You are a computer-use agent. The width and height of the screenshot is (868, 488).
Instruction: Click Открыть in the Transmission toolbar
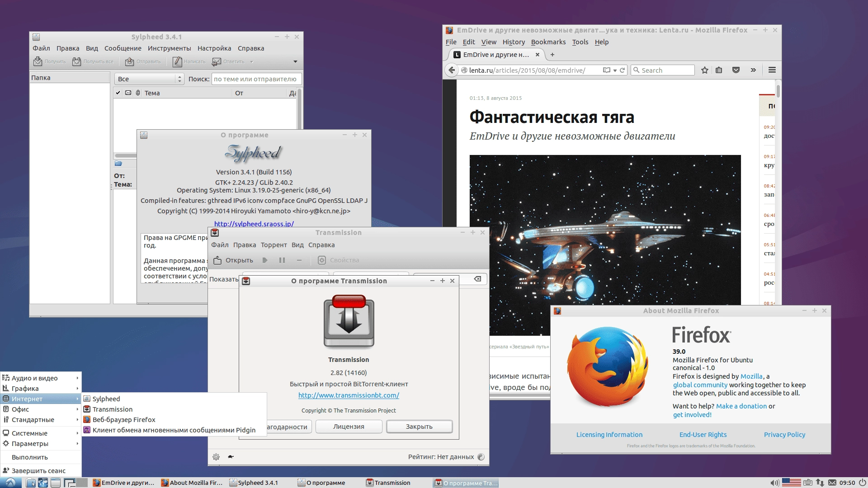233,260
